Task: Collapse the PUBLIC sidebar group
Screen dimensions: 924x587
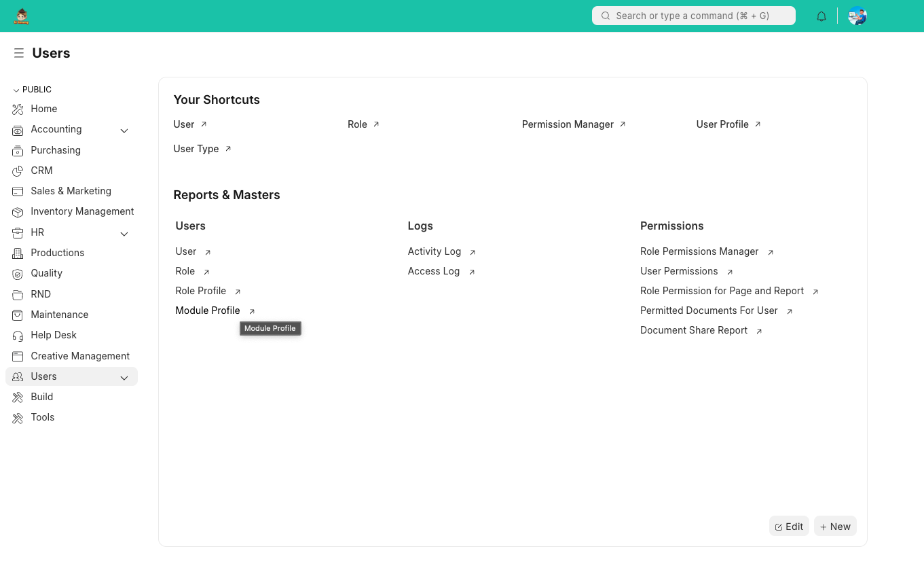Action: (x=15, y=89)
